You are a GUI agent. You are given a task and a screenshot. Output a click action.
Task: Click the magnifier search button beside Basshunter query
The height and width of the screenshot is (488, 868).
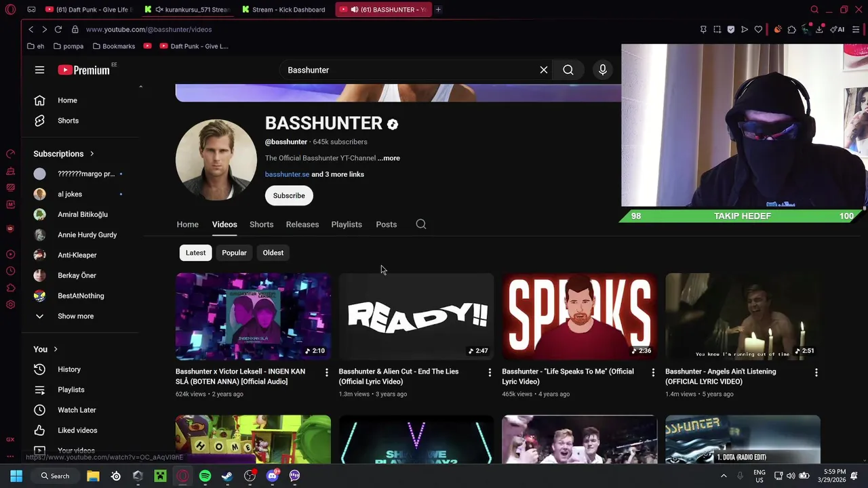pyautogui.click(x=568, y=70)
